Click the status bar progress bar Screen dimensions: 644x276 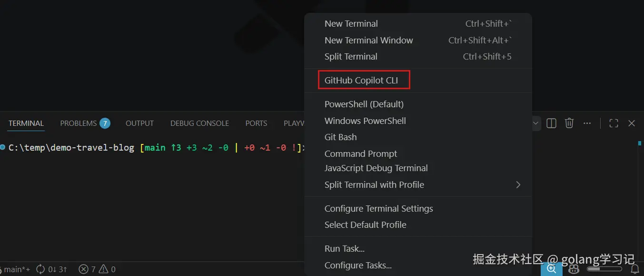[x=604, y=269]
